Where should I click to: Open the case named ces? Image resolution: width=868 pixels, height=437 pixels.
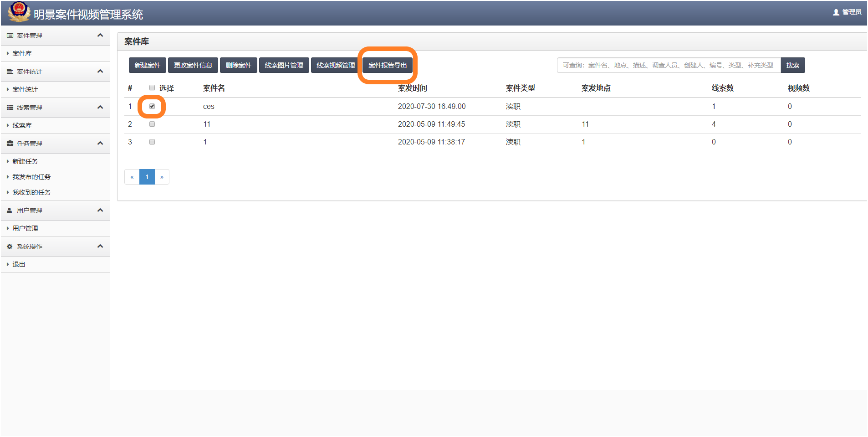pos(209,106)
